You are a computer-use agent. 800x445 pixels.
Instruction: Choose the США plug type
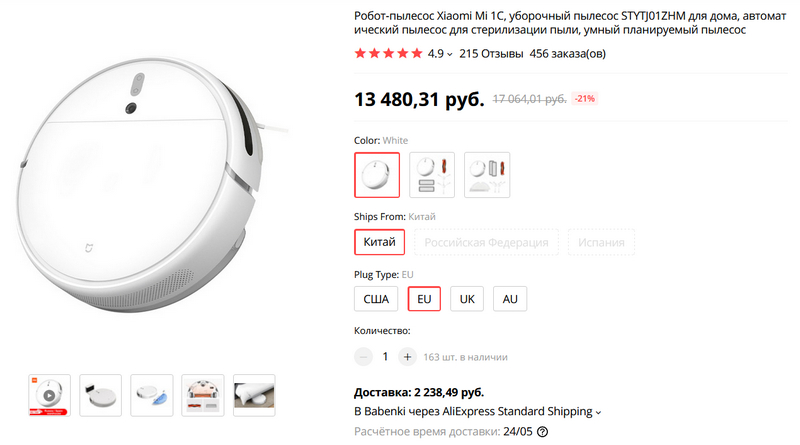tap(377, 298)
